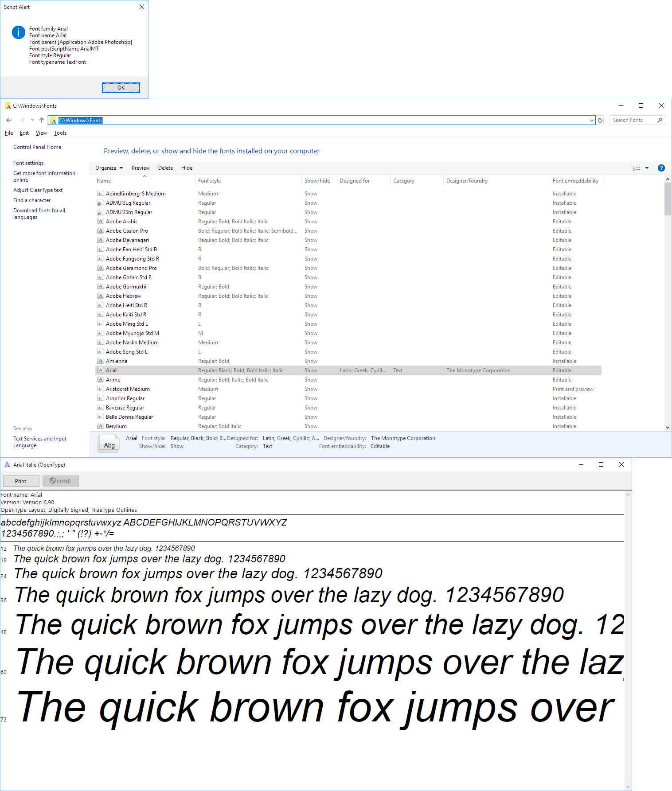Screen dimensions: 672x791
Task: Select Amienne font icon
Action: tap(101, 361)
